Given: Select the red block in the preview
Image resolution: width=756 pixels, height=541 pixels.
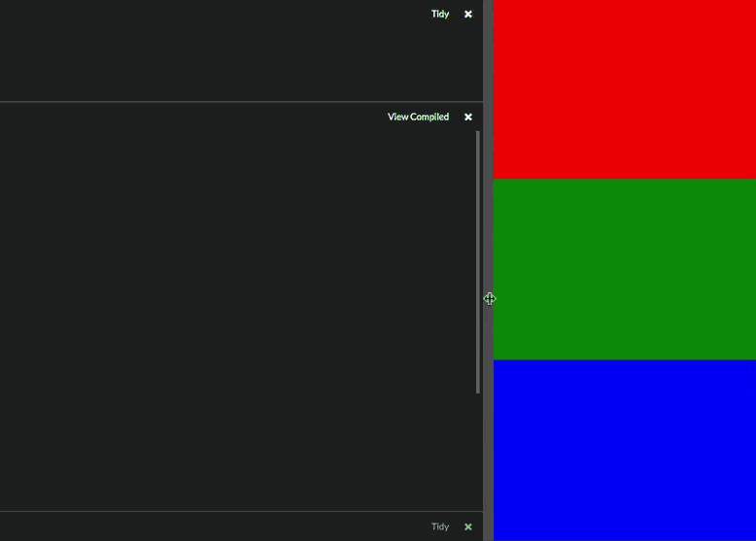Looking at the screenshot, I should coord(624,89).
